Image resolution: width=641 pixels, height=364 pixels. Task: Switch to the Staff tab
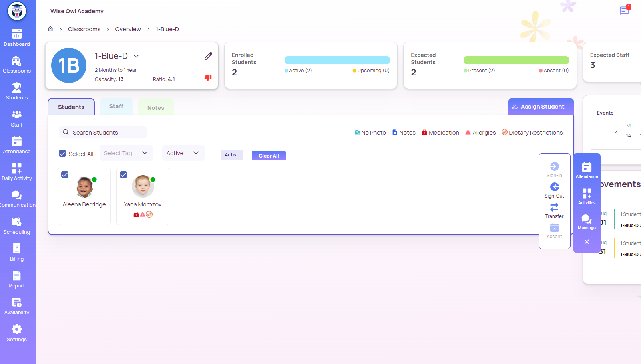(116, 106)
